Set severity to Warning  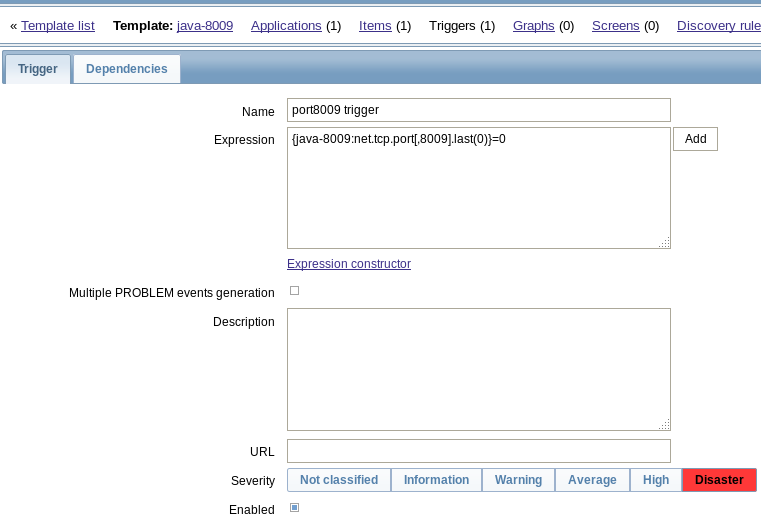pyautogui.click(x=518, y=480)
